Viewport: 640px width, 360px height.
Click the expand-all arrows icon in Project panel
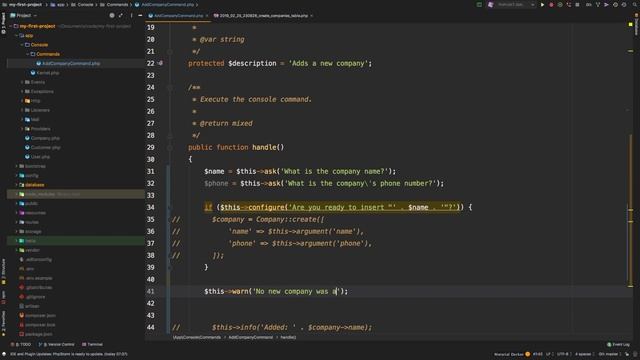click(121, 16)
